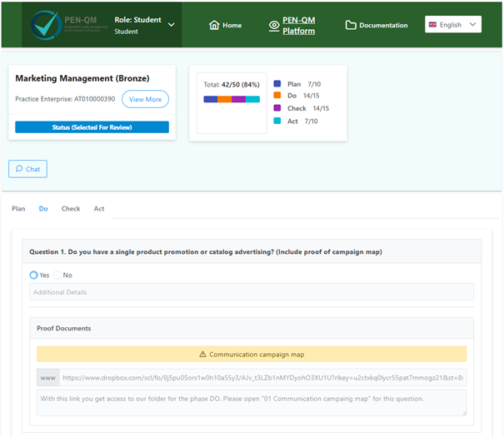Click the Documentation folder icon
Screen dimensions: 504x437
pyautogui.click(x=351, y=25)
